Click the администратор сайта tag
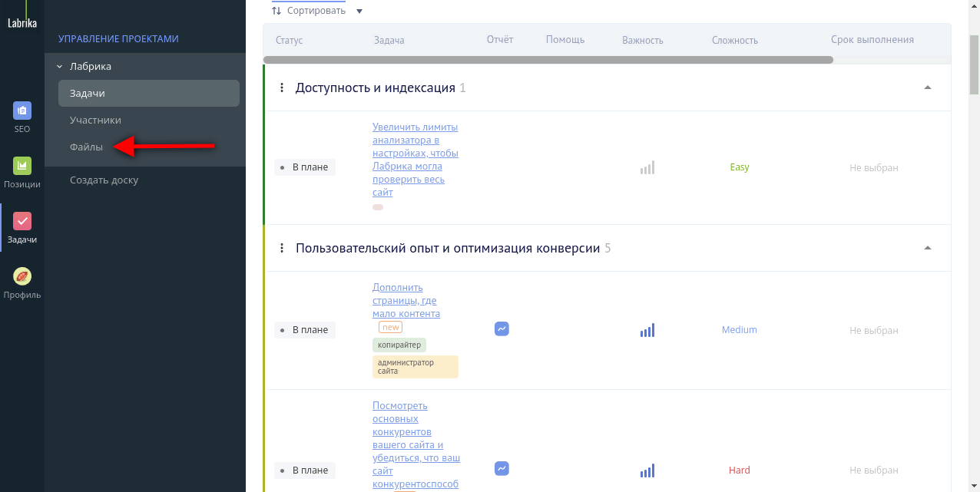 (x=415, y=367)
